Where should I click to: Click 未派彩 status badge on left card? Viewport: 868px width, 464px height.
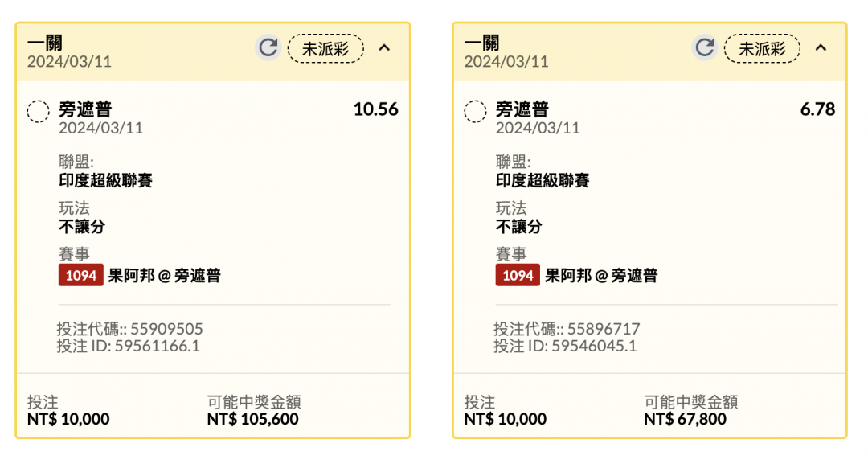point(325,49)
